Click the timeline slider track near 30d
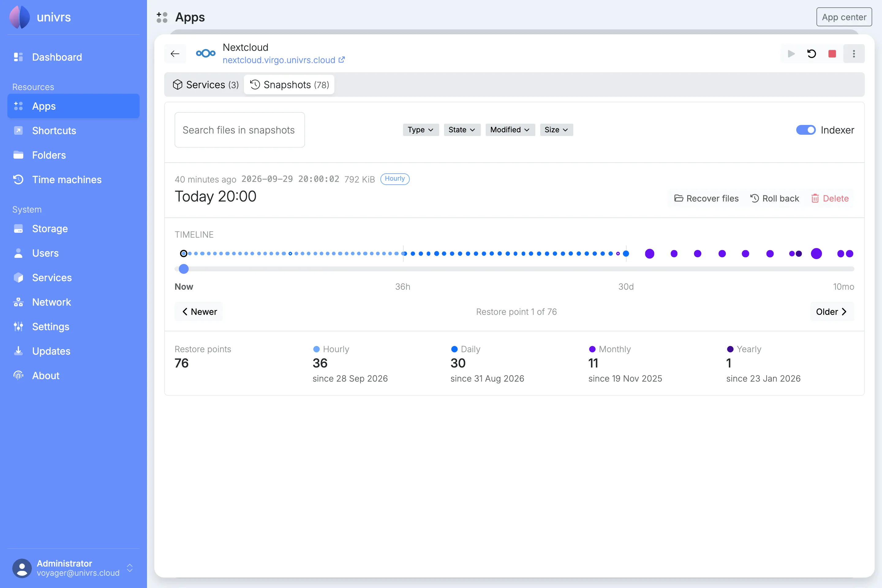882x588 pixels. pos(626,269)
